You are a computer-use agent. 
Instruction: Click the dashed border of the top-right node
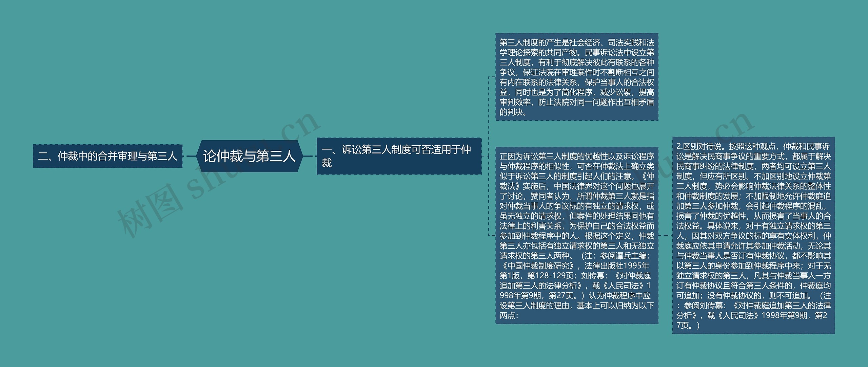tap(576, 33)
